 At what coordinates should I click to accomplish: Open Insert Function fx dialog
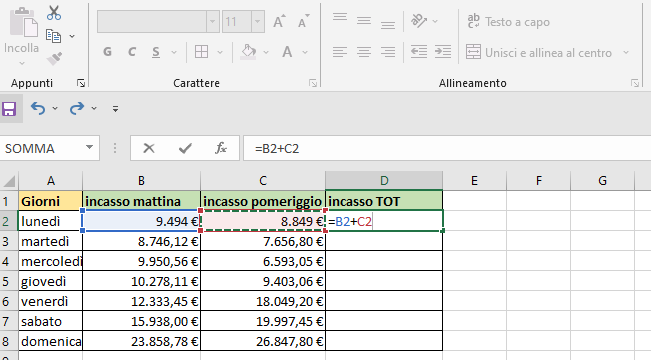point(221,148)
